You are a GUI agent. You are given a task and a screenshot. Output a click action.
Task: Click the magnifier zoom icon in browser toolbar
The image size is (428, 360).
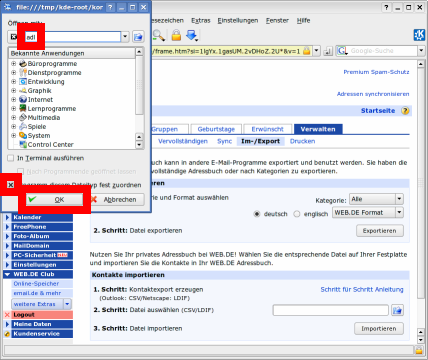click(x=159, y=35)
